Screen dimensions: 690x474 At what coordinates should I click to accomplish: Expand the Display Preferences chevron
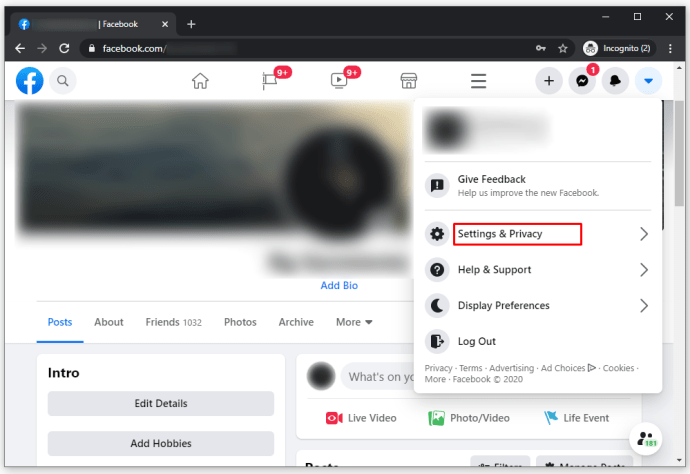coord(644,305)
